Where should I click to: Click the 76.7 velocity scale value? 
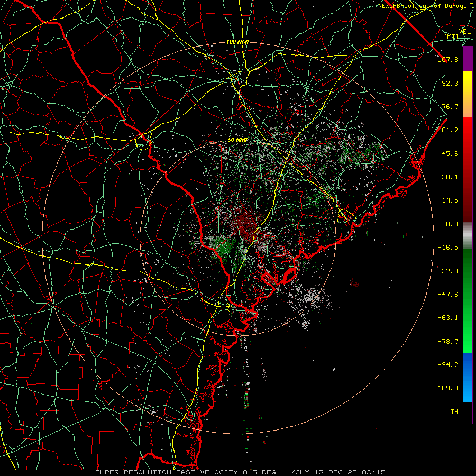[450, 106]
